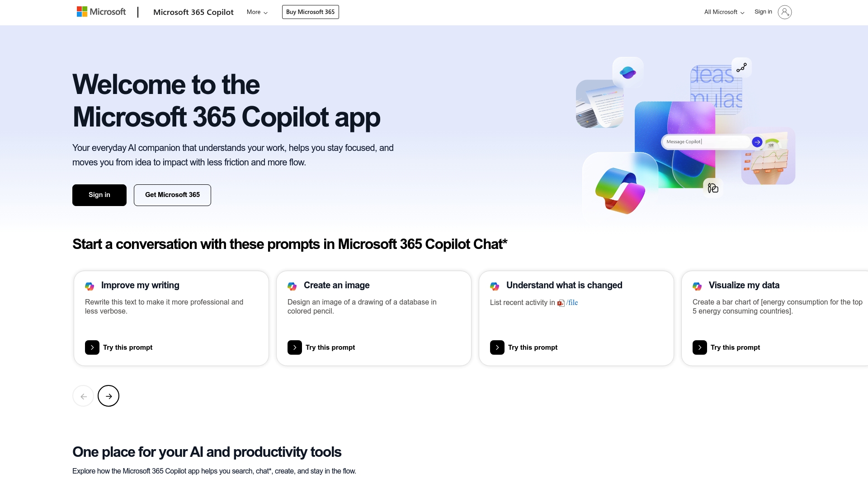Click the Message Copilot input field

pos(705,142)
